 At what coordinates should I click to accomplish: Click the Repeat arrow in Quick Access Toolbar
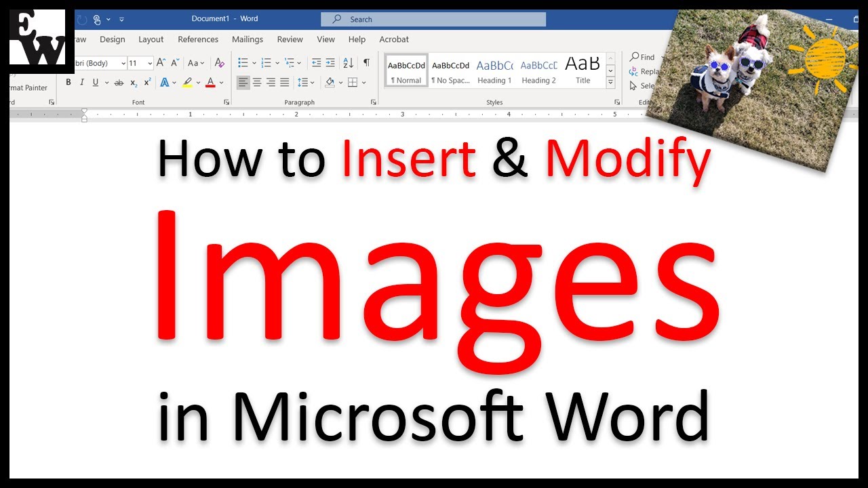coord(82,20)
